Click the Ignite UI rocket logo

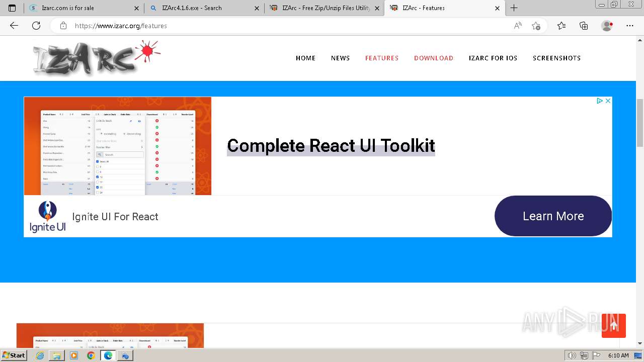[47, 216]
